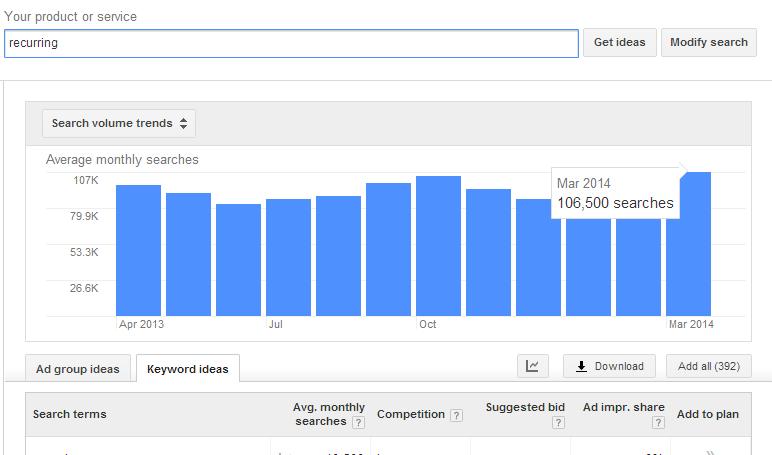
Task: Click the Get ideas button
Action: tap(619, 42)
